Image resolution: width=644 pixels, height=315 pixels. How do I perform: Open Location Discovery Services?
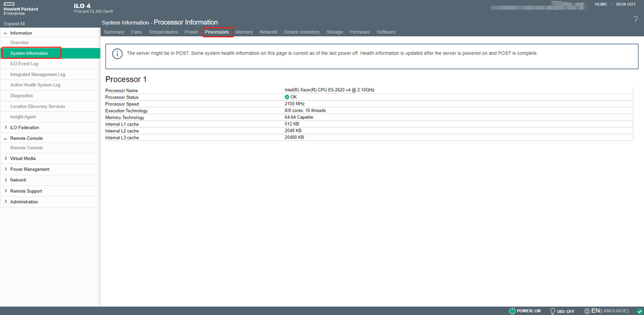tap(37, 107)
